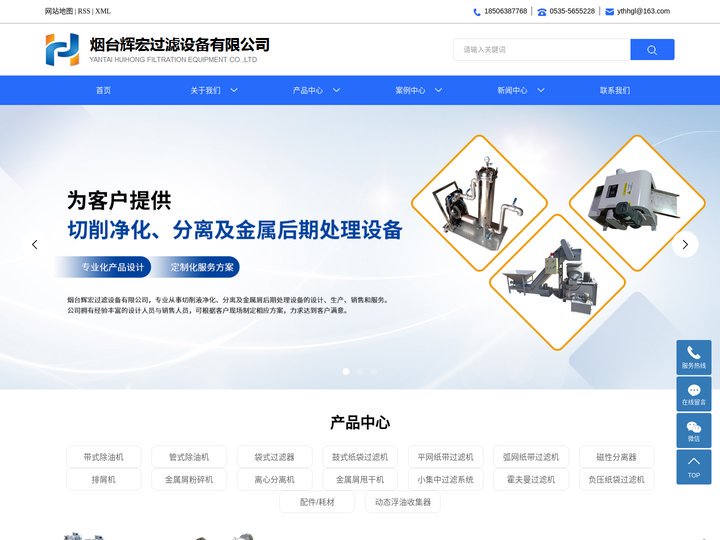The image size is (720, 540).
Task: Select the 管式除油机 category button
Action: click(x=189, y=457)
